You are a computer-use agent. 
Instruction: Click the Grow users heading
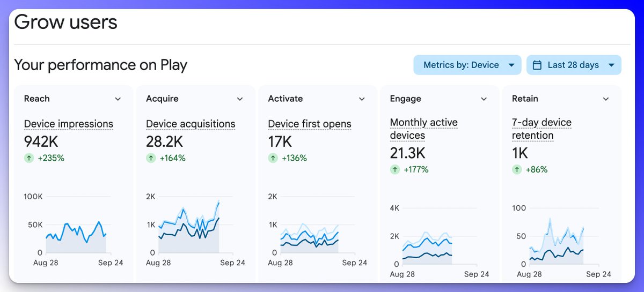point(65,23)
